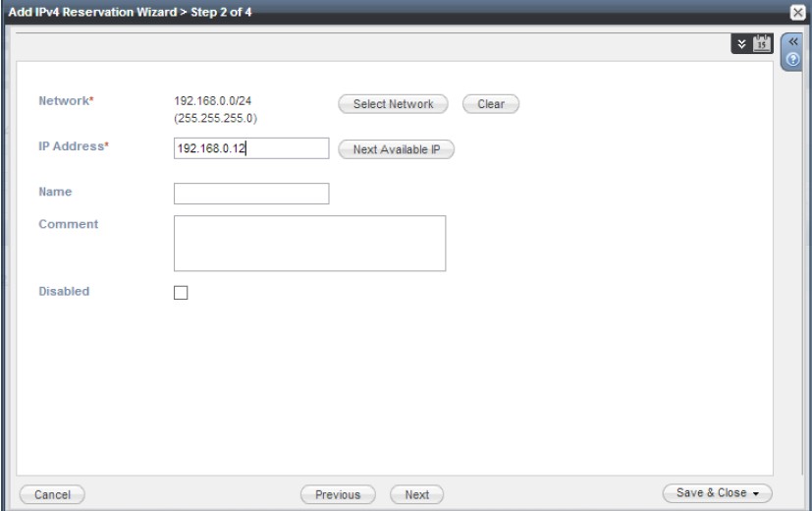This screenshot has width=812, height=511.
Task: Clear the selected network
Action: coord(490,103)
